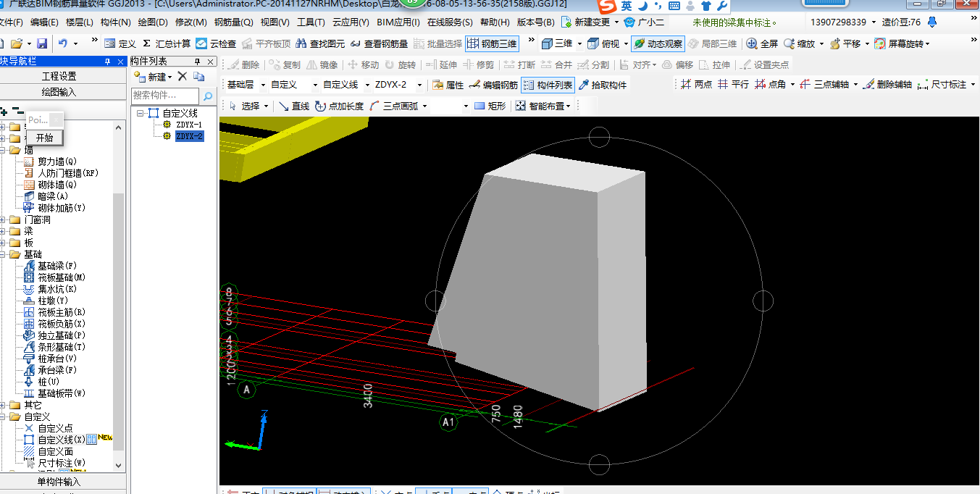980x494 pixels.
Task: Click 删除辅轴 delete auxiliary axis
Action: pos(887,85)
